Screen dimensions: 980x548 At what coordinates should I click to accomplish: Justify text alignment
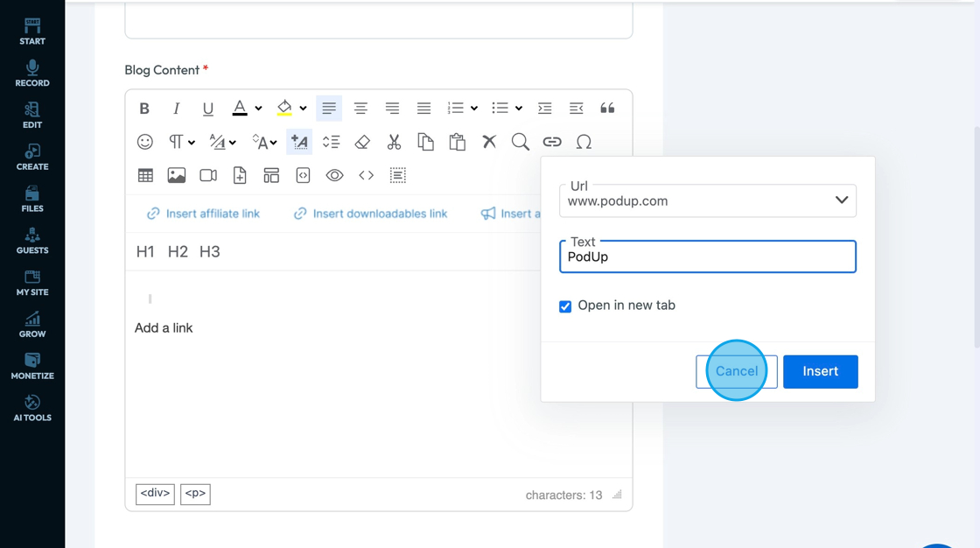[x=423, y=109]
